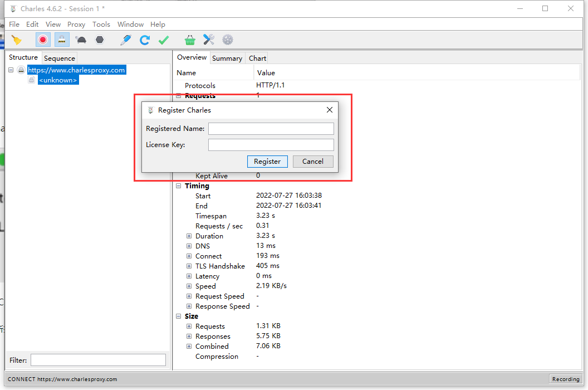
Task: Expand the Latency row
Action: [189, 276]
